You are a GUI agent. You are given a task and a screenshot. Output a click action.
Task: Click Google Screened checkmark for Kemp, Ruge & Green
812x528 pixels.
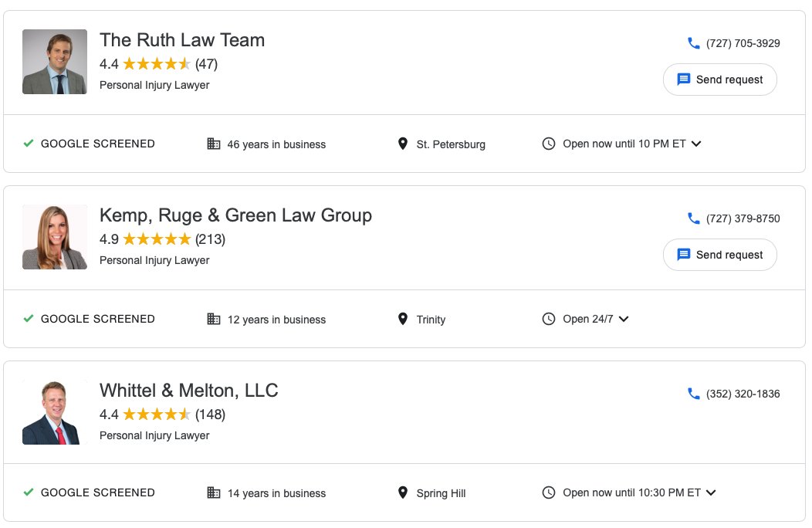(29, 318)
